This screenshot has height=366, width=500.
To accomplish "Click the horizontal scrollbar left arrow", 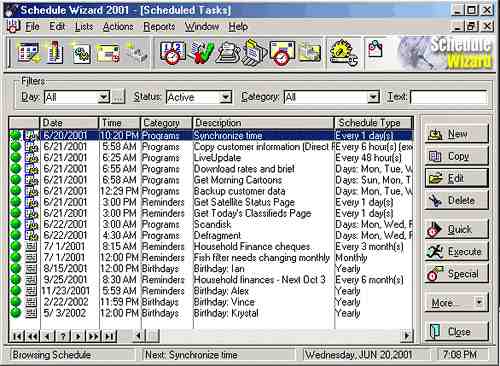I will pos(138,336).
